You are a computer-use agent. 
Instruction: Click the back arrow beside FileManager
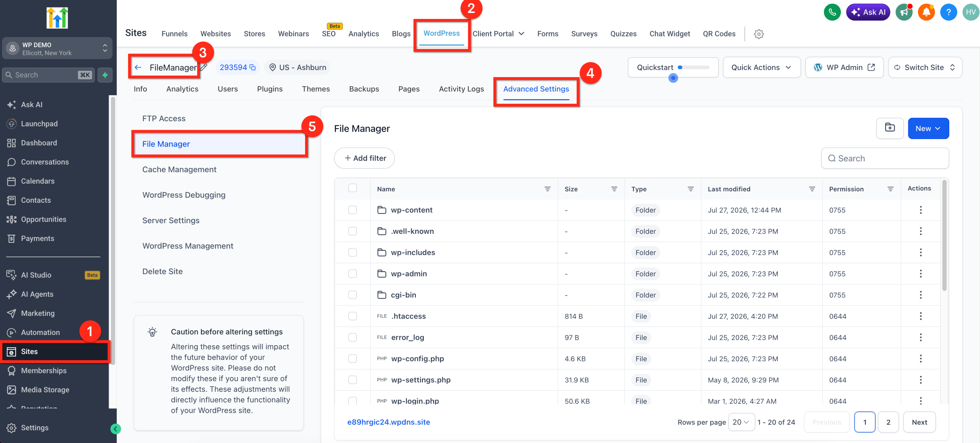138,67
